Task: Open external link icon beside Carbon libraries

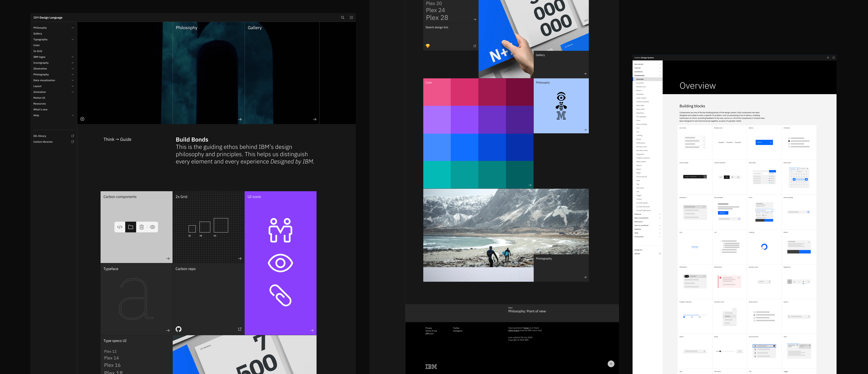Action: coord(72,142)
